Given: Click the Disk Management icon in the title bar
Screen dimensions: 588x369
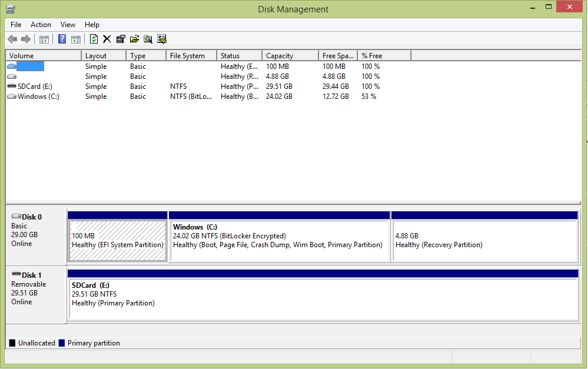Looking at the screenshot, I should click(11, 9).
